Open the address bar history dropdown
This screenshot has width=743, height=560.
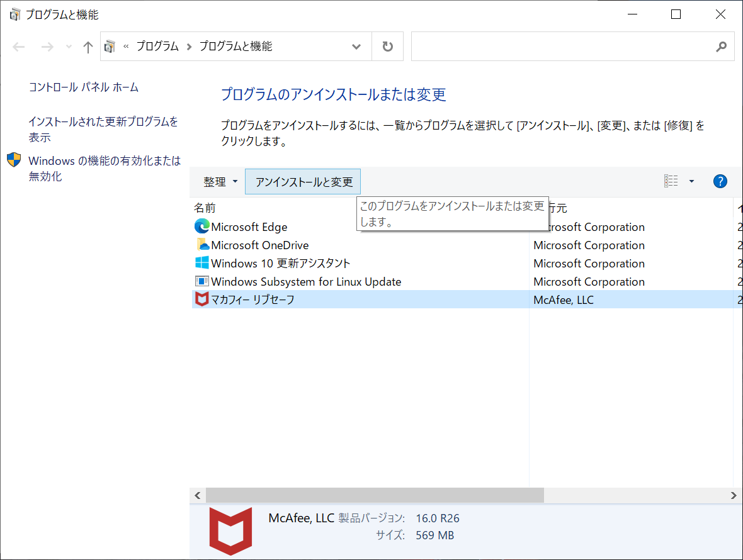(x=356, y=46)
